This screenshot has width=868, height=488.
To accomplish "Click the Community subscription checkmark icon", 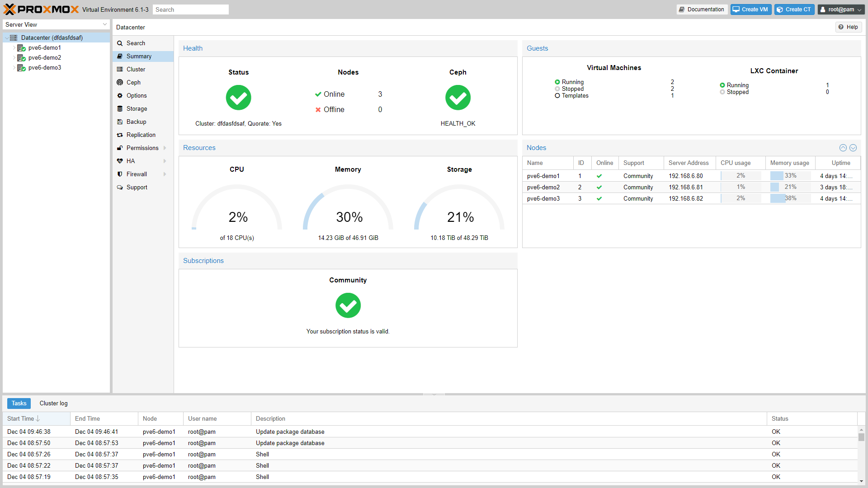I will pyautogui.click(x=348, y=305).
